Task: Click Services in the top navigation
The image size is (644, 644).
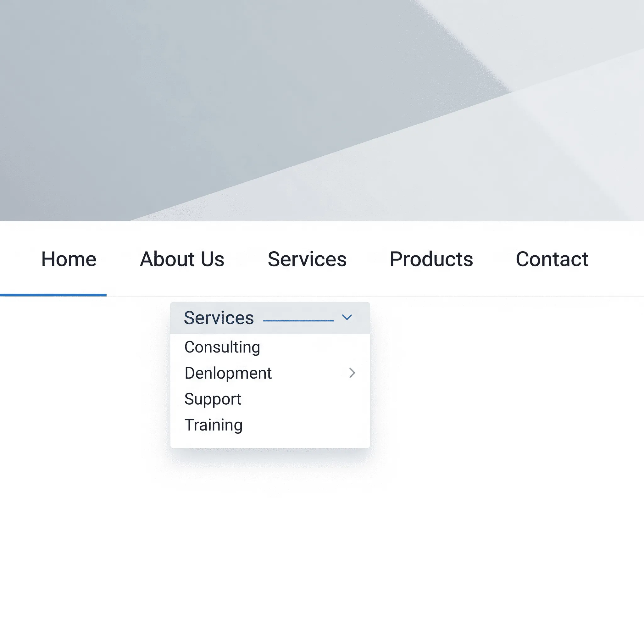Action: [x=307, y=259]
